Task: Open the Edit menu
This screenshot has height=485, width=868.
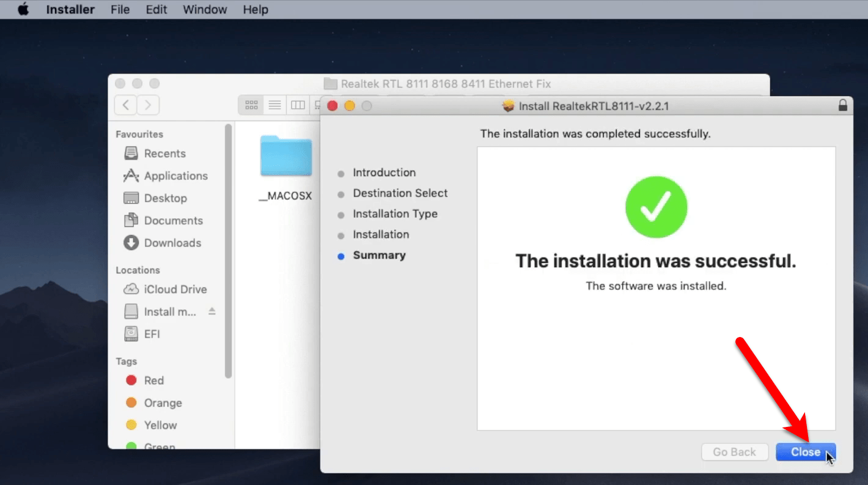Action: tap(156, 10)
